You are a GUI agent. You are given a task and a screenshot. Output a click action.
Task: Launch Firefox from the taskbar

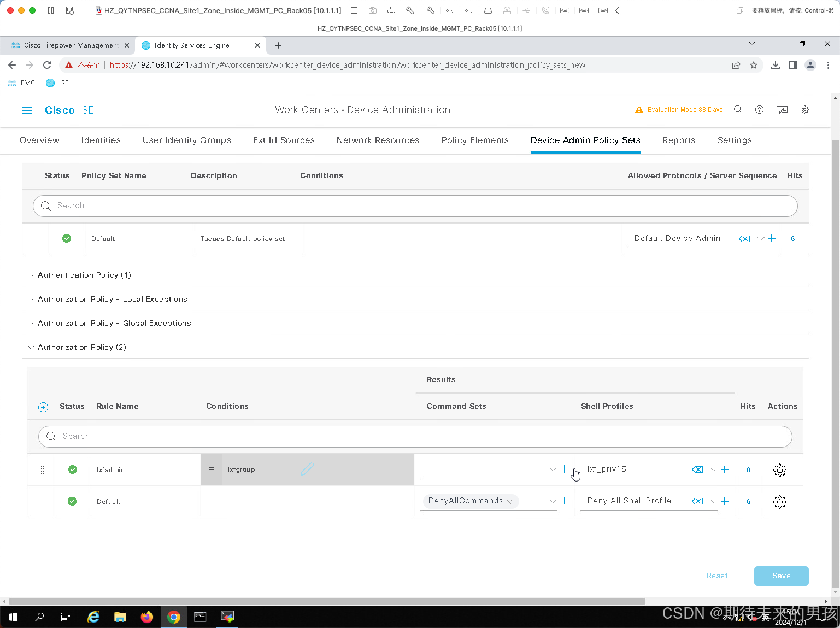(147, 617)
